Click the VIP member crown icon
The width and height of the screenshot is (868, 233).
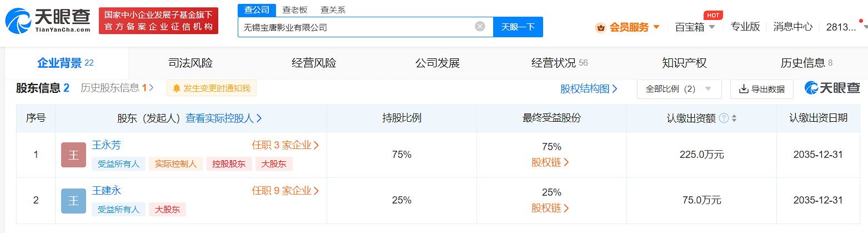coord(600,27)
